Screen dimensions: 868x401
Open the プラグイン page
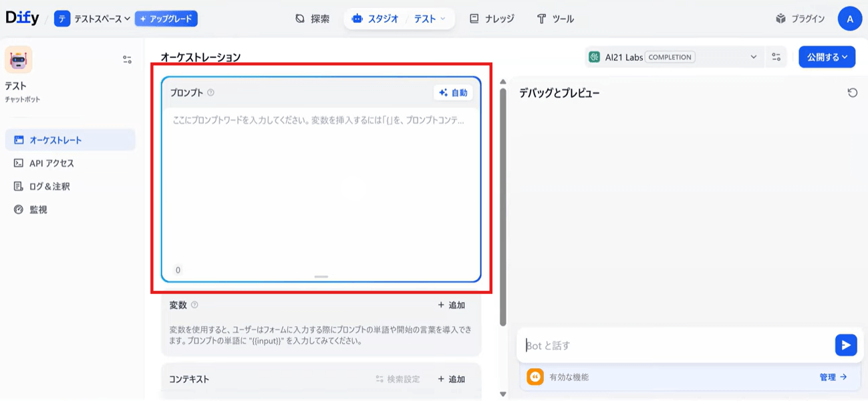pos(800,19)
